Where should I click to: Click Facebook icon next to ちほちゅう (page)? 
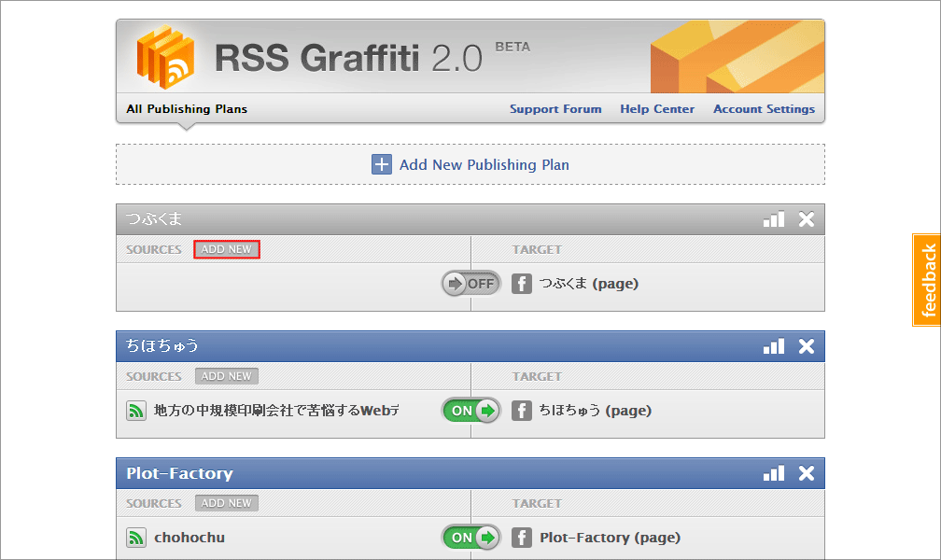[522, 411]
